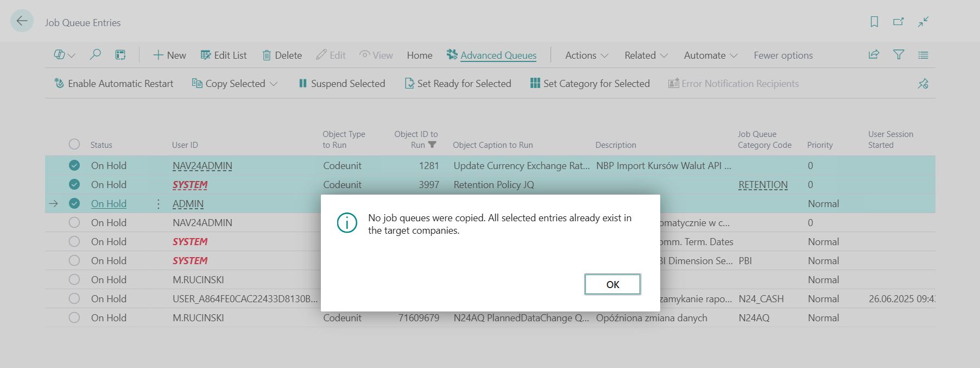Click OK in the message dialog
This screenshot has width=980, height=368.
tap(612, 284)
